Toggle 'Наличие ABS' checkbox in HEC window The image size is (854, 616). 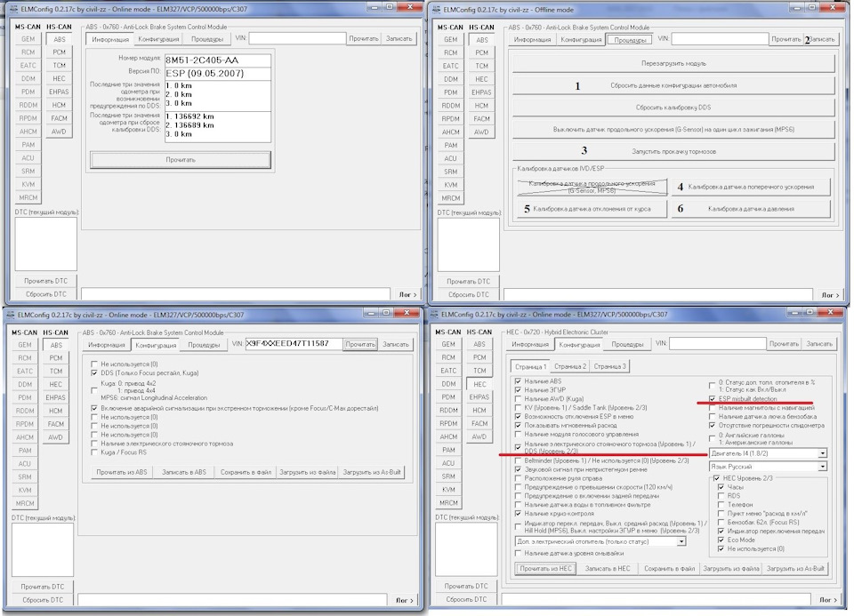(518, 381)
